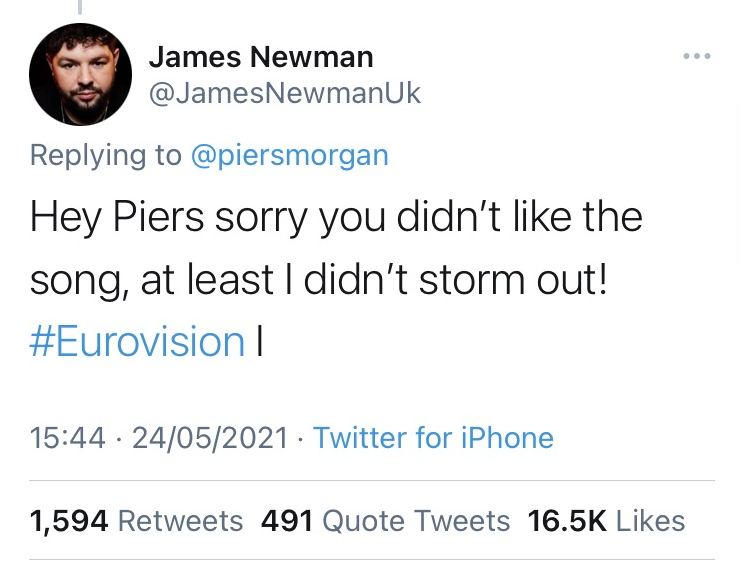The width and height of the screenshot is (744, 570).
Task: Click the 'Quote Tweets' word label
Action: [x=416, y=521]
